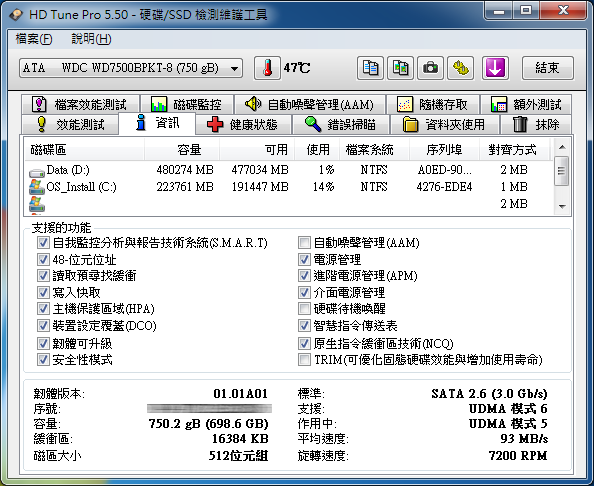Click the HD Tune Pro title bar icon
The height and width of the screenshot is (486, 594).
pos(16,15)
